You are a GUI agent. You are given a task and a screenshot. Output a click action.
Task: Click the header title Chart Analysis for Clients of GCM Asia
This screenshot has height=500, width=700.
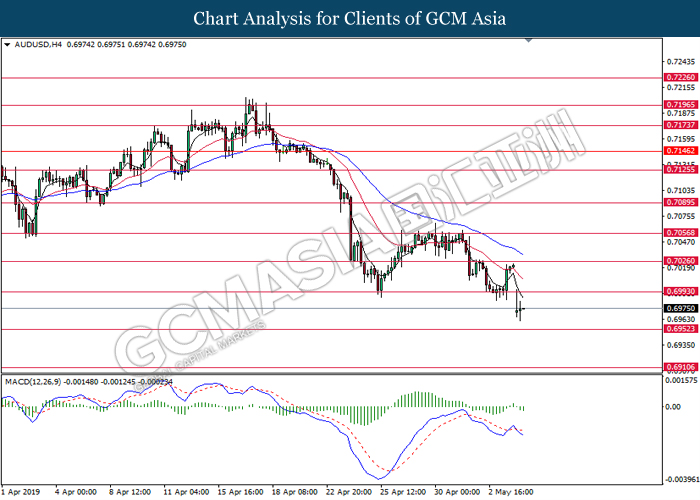coord(350,19)
